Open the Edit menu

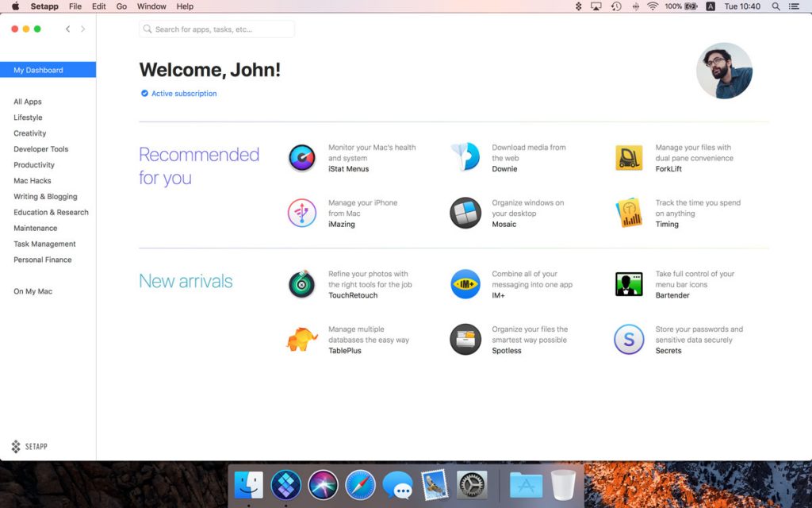tap(99, 6)
